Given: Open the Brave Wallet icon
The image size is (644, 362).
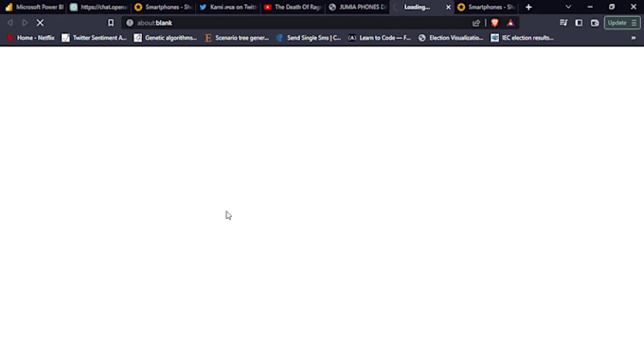Looking at the screenshot, I should (x=595, y=23).
